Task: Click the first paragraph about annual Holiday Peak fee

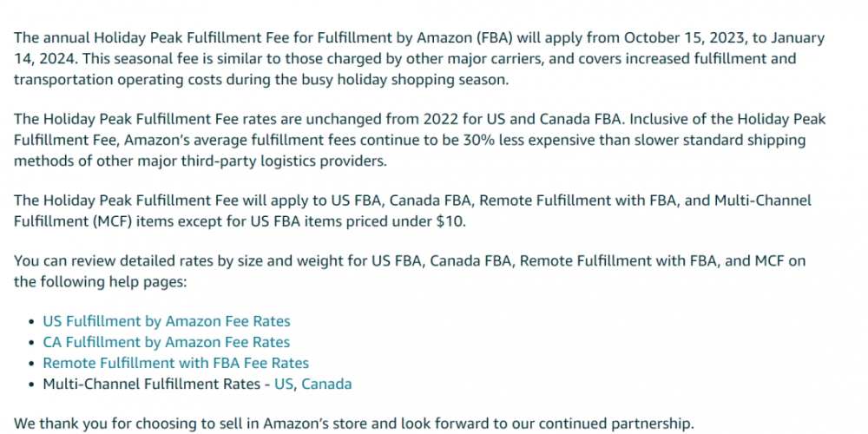Action: pos(419,59)
